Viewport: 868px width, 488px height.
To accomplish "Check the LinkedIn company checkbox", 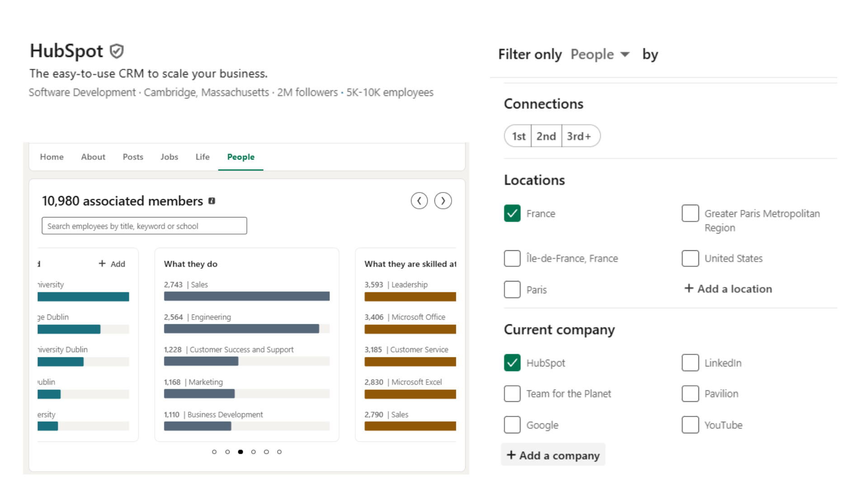I will (690, 363).
